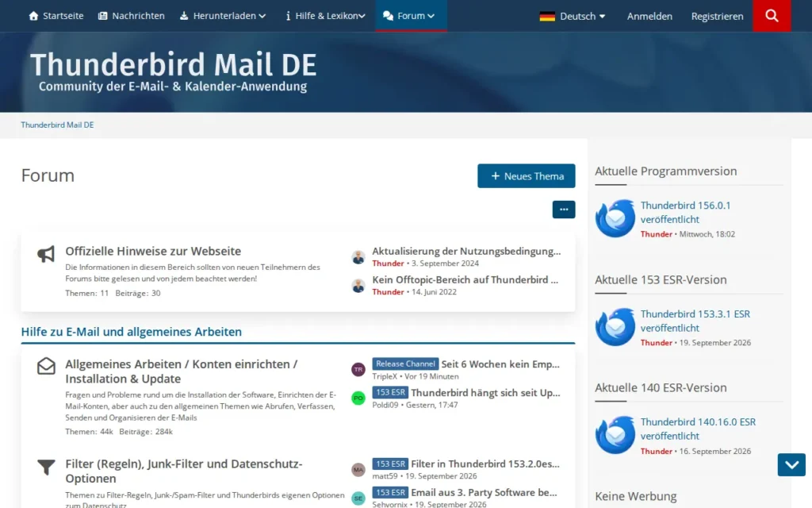The height and width of the screenshot is (508, 812).
Task: Click the info icon beside Hilfe & Lexikon
Action: coord(288,16)
